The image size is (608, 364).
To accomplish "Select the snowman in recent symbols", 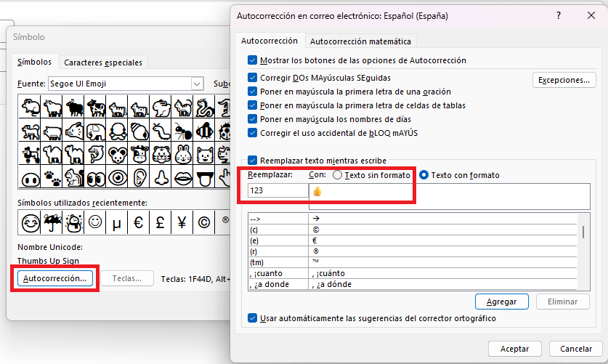I will tap(73, 222).
